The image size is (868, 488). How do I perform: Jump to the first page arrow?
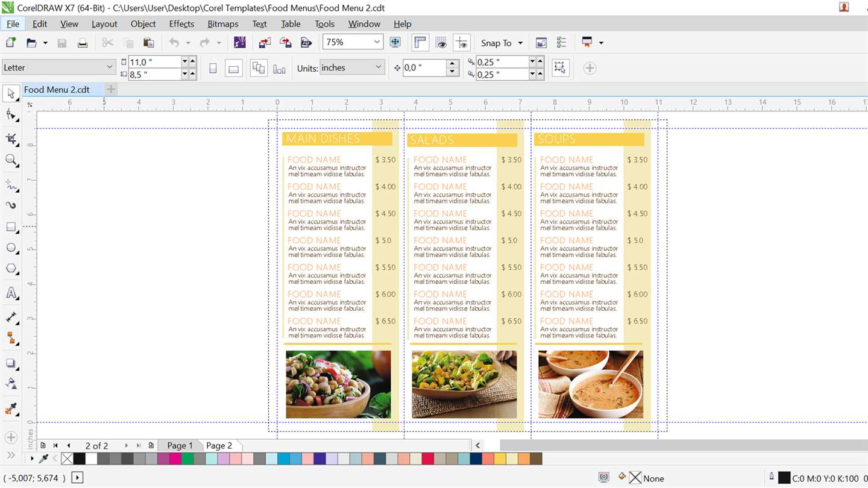[x=55, y=446]
